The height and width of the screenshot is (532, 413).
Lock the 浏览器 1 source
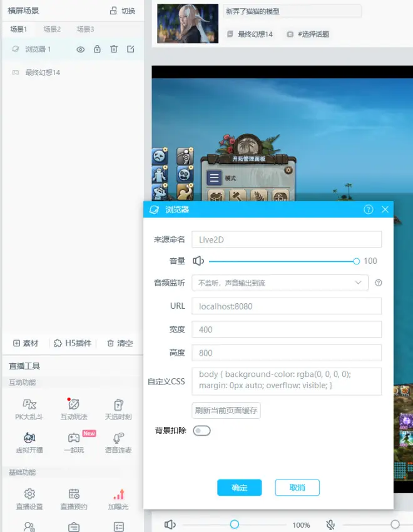(x=97, y=49)
